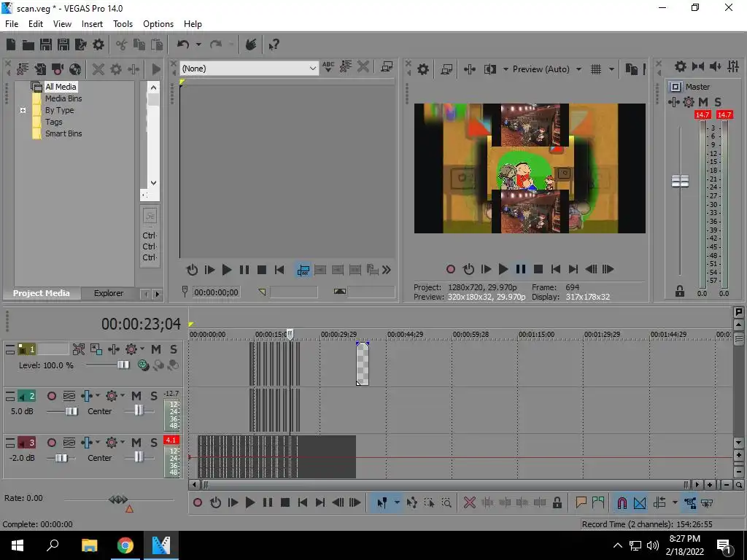
Task: Solo video track 1 with S
Action: click(x=174, y=349)
